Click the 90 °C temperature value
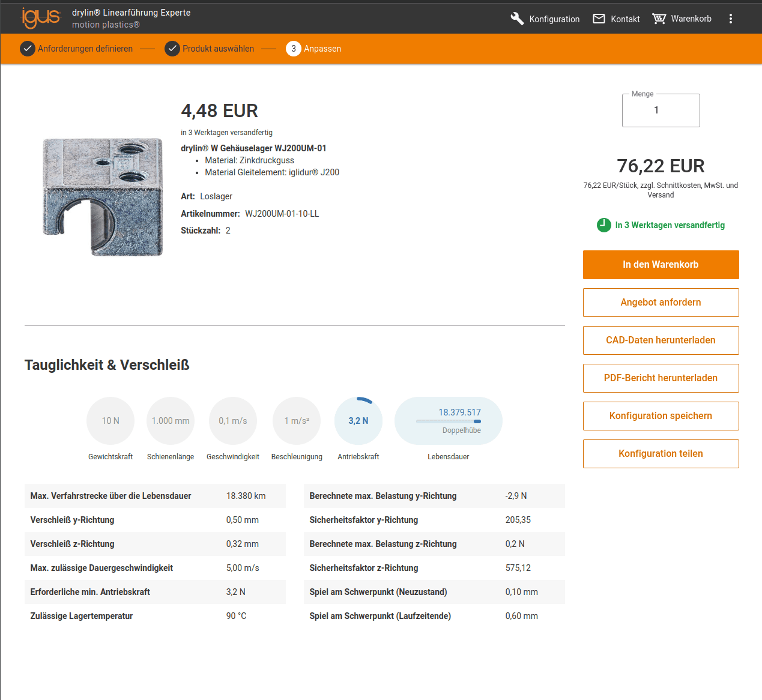This screenshot has height=700, width=762. [x=236, y=616]
